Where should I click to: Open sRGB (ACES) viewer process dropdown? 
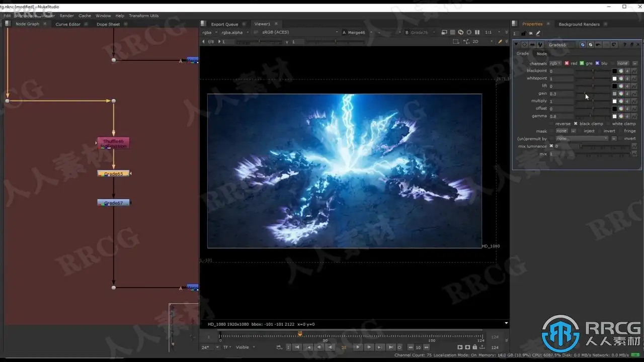pyautogui.click(x=300, y=32)
